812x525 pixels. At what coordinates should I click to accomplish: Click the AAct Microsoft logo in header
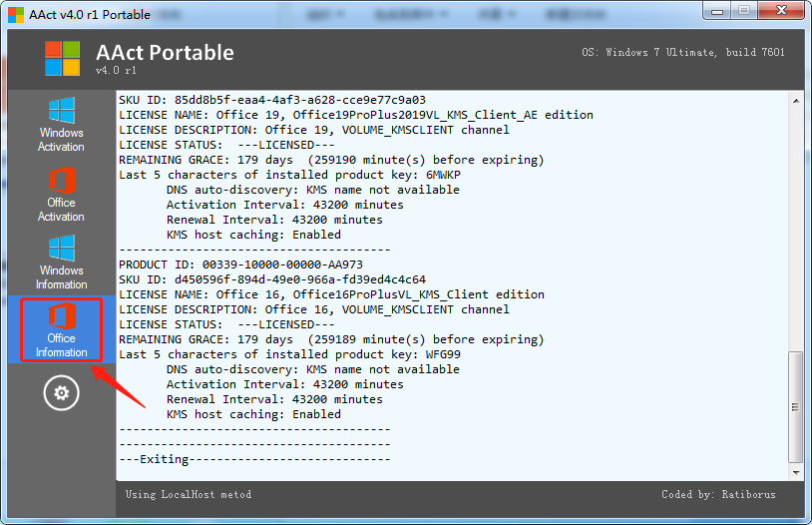click(x=63, y=59)
